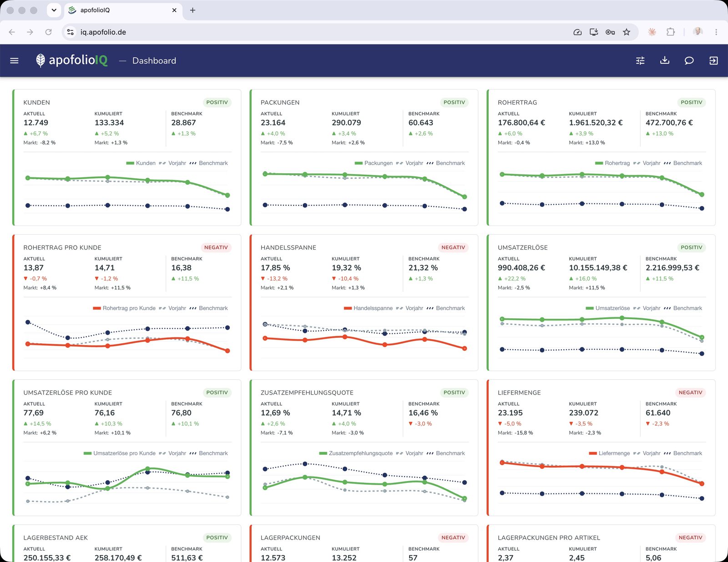Screen dimensions: 728x562
Task: Open Chrome three-dot menu
Action: pyautogui.click(x=716, y=32)
